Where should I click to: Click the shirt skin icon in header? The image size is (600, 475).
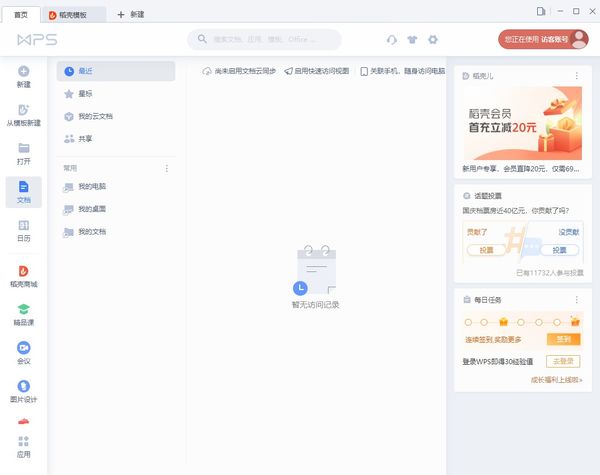pyautogui.click(x=412, y=39)
